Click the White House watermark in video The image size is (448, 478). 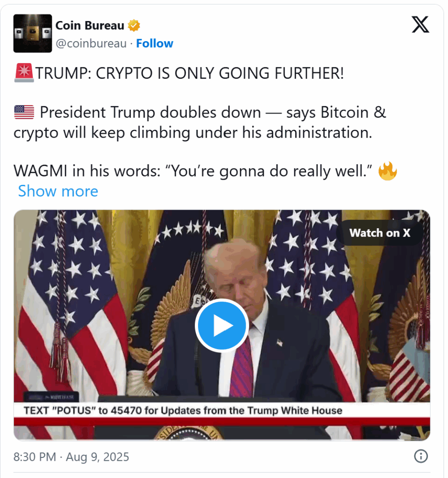[x=51, y=397]
